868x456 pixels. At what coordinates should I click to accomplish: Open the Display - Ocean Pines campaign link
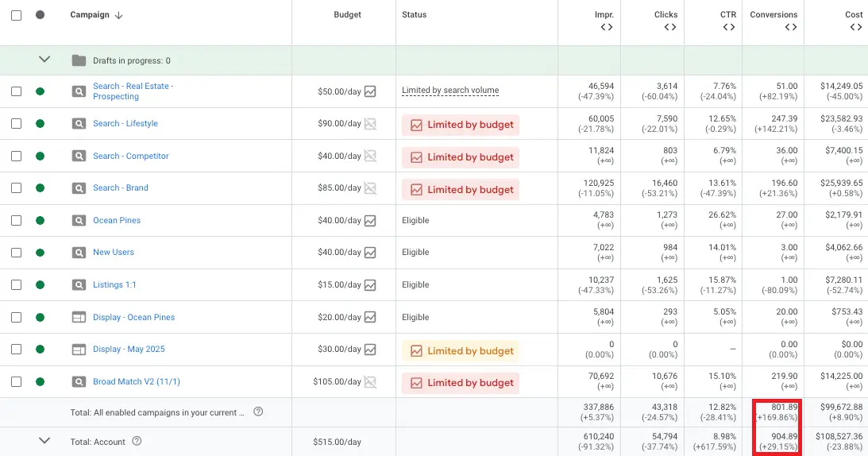tap(134, 317)
